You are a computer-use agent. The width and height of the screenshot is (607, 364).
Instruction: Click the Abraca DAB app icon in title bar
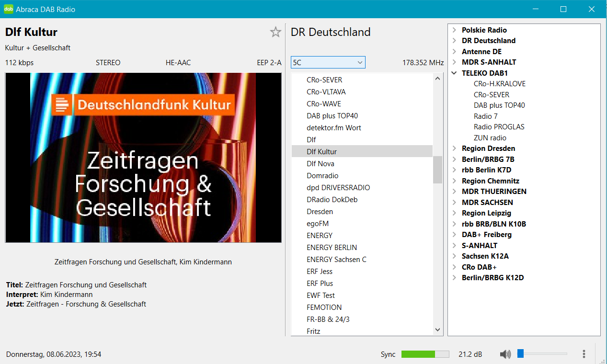tap(9, 9)
